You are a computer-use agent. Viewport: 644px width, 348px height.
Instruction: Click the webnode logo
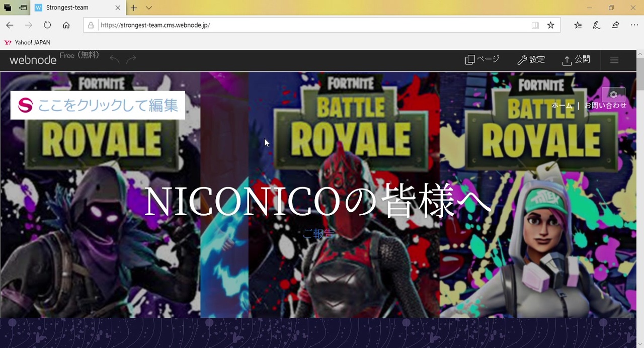(33, 60)
